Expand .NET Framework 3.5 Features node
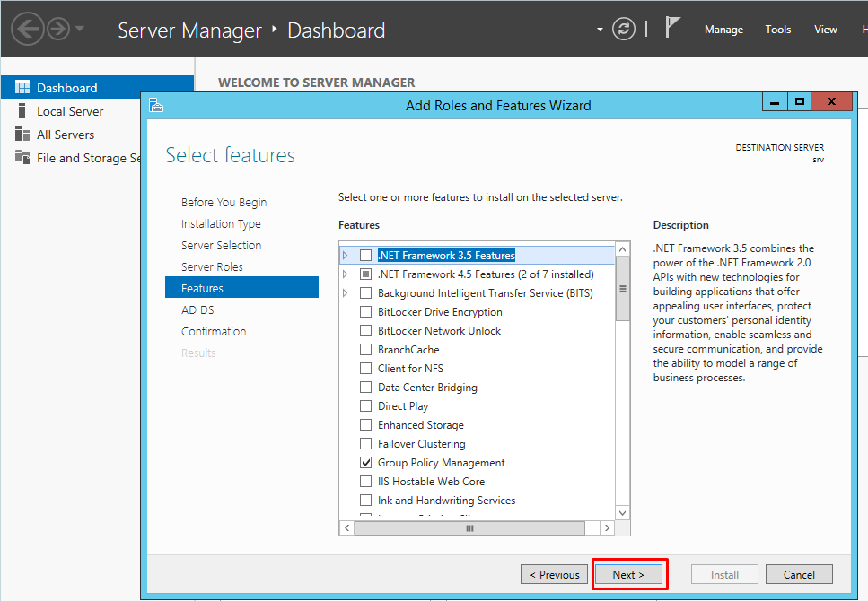Screen dimensions: 868x601 coord(346,255)
